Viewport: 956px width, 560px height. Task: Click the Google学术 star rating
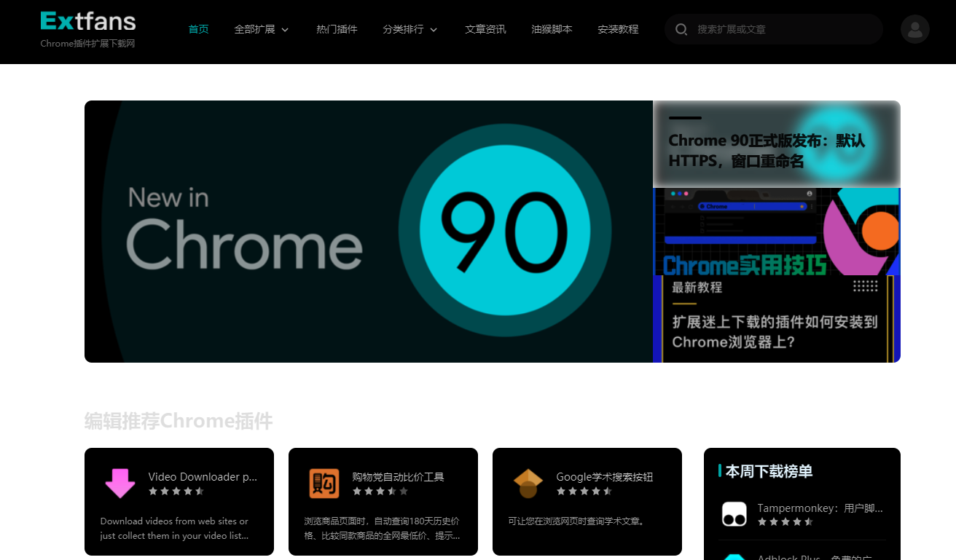coord(584,492)
